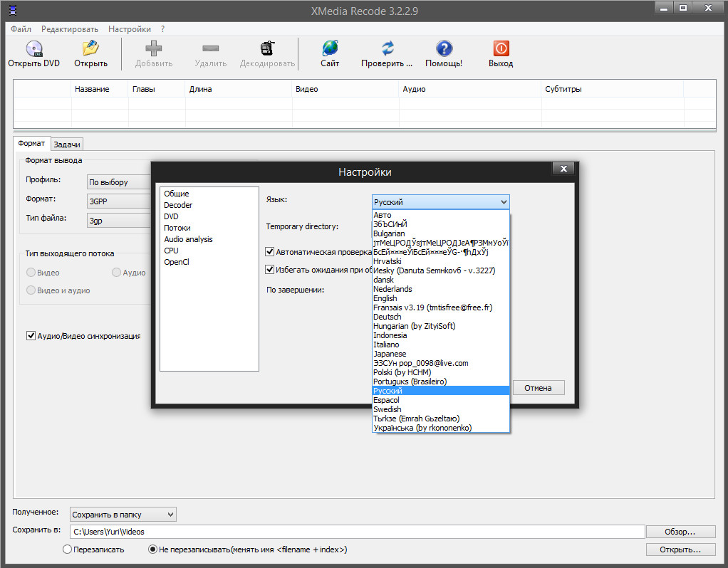Click Отмена button in settings dialog
This screenshot has width=728, height=568.
pos(539,388)
